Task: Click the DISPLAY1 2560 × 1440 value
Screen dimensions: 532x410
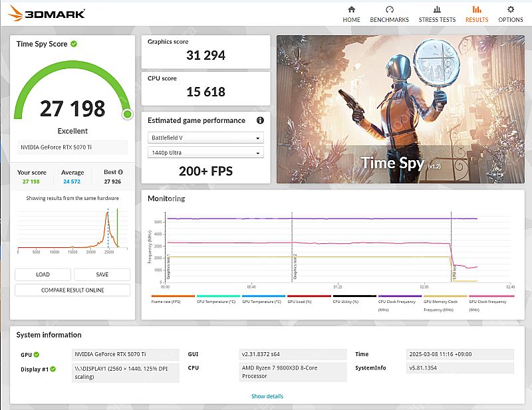Action: 125,373
